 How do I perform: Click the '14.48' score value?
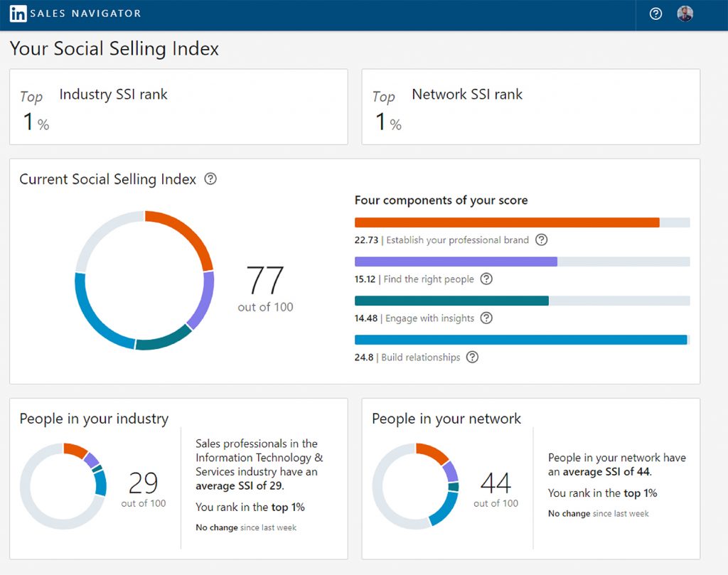(366, 318)
